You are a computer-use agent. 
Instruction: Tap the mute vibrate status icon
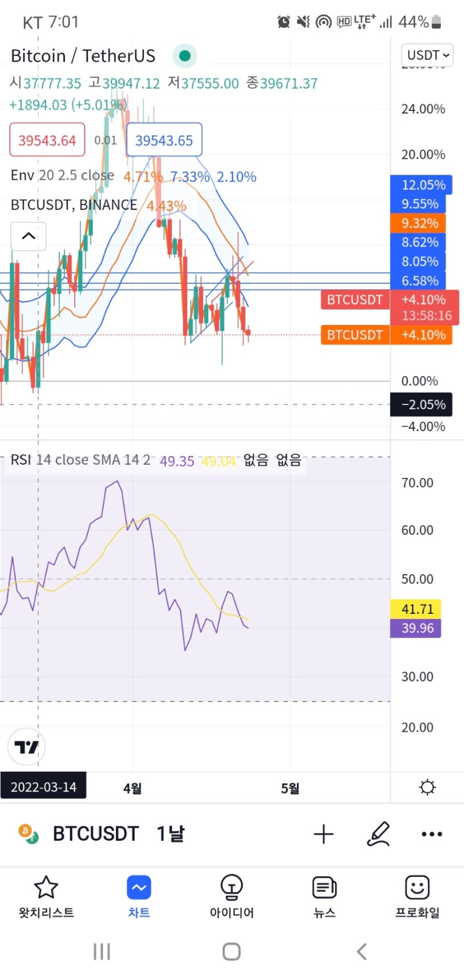pos(303,22)
